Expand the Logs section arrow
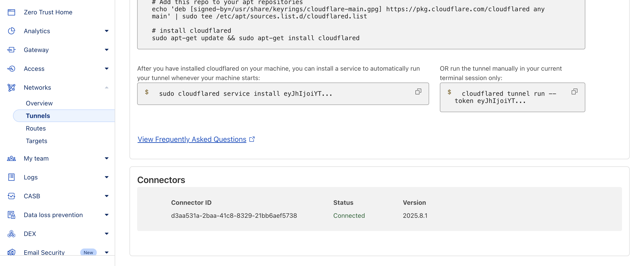The width and height of the screenshot is (644, 266). [x=106, y=177]
